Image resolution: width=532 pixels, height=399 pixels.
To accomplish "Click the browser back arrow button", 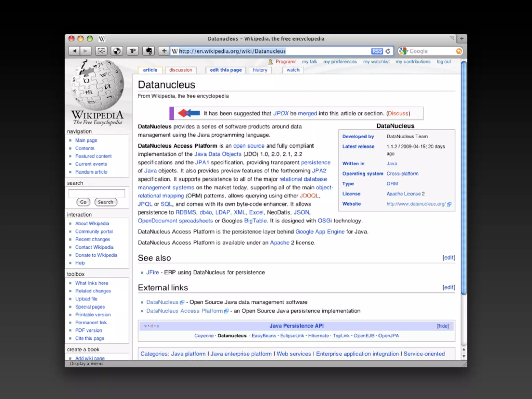I will click(74, 51).
